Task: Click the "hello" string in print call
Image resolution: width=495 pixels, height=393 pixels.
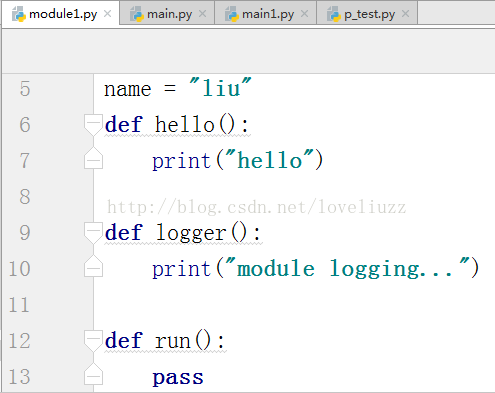Action: click(x=270, y=160)
